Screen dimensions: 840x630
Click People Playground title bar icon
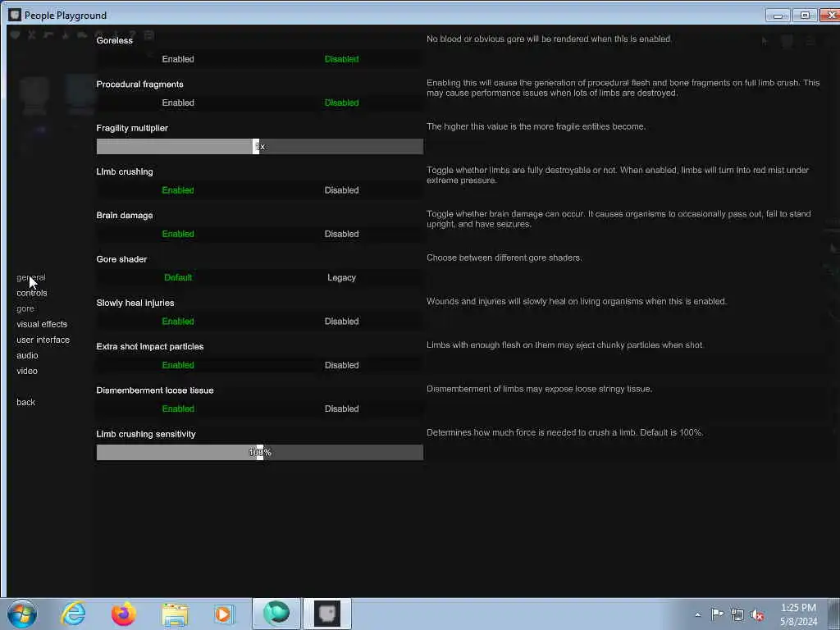15,15
